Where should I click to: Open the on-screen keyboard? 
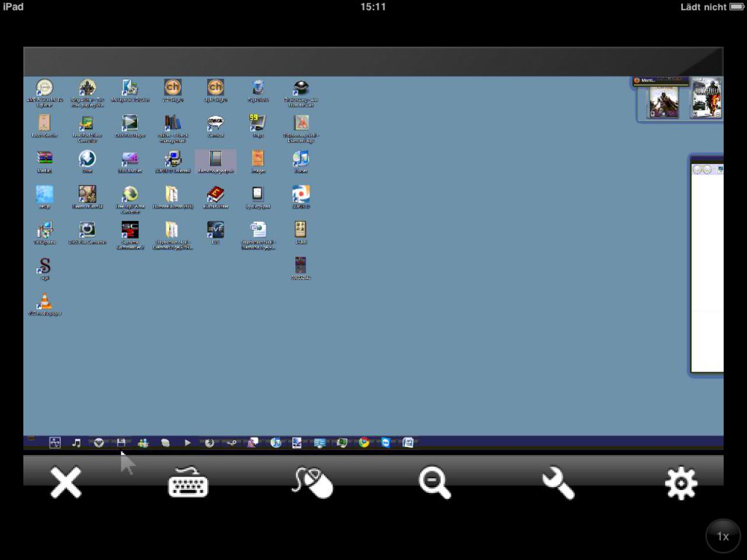coord(188,482)
